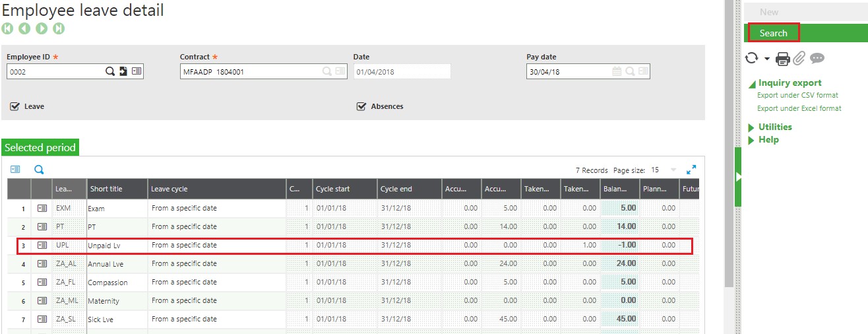The height and width of the screenshot is (334, 868).
Task: Click the Employee ID magnifier lookup icon
Action: (x=110, y=71)
